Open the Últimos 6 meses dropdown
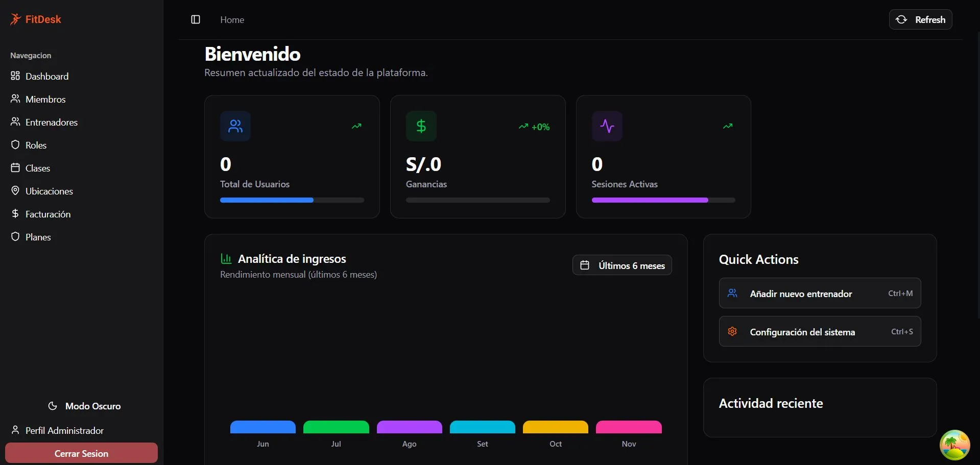980x465 pixels. (622, 265)
